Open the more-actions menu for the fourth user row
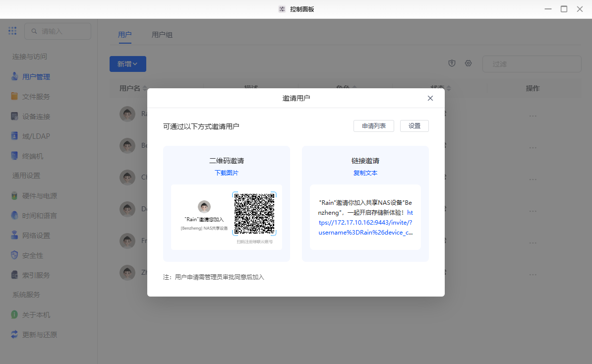The image size is (592, 364). tap(533, 211)
